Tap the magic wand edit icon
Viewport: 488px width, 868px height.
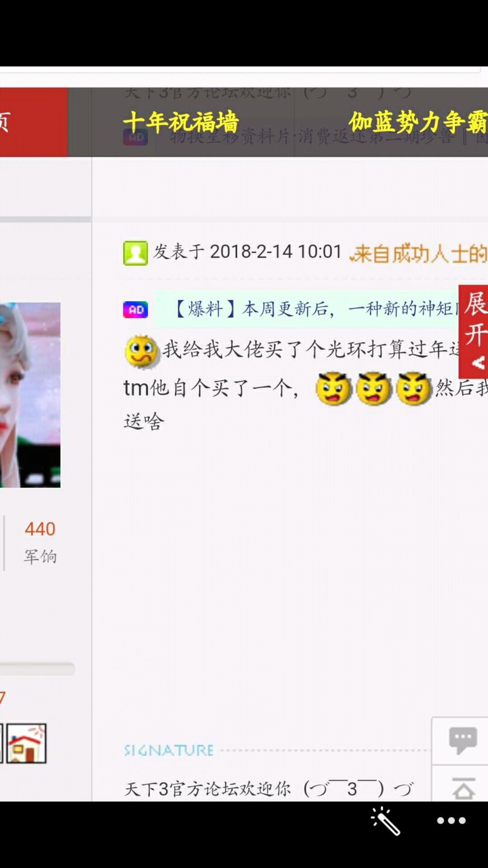click(x=385, y=821)
